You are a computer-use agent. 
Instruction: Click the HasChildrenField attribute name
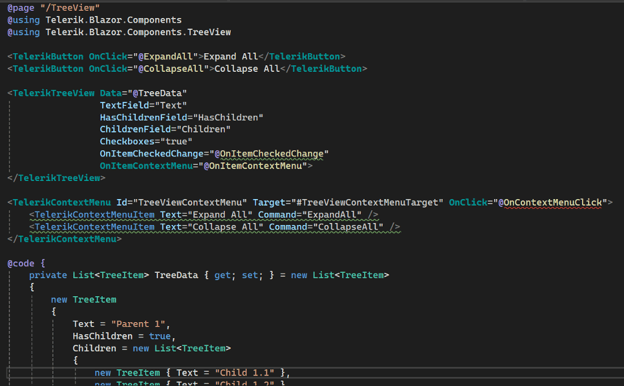coord(143,118)
